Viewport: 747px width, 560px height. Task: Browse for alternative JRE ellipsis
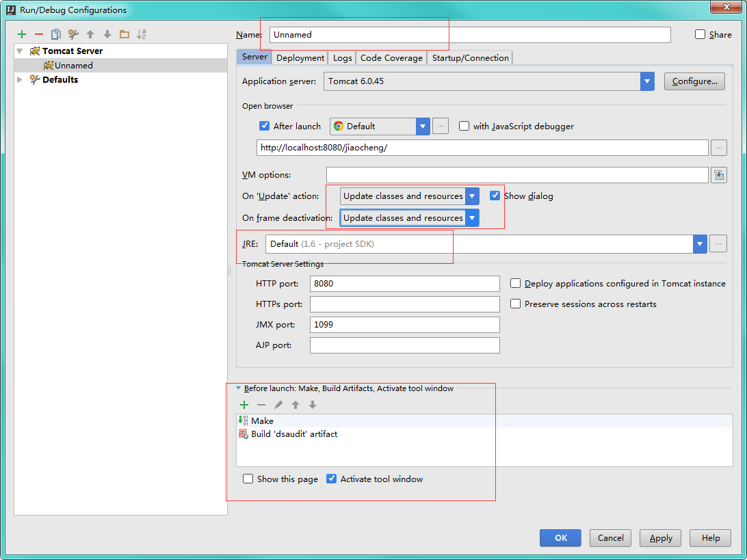coord(718,244)
